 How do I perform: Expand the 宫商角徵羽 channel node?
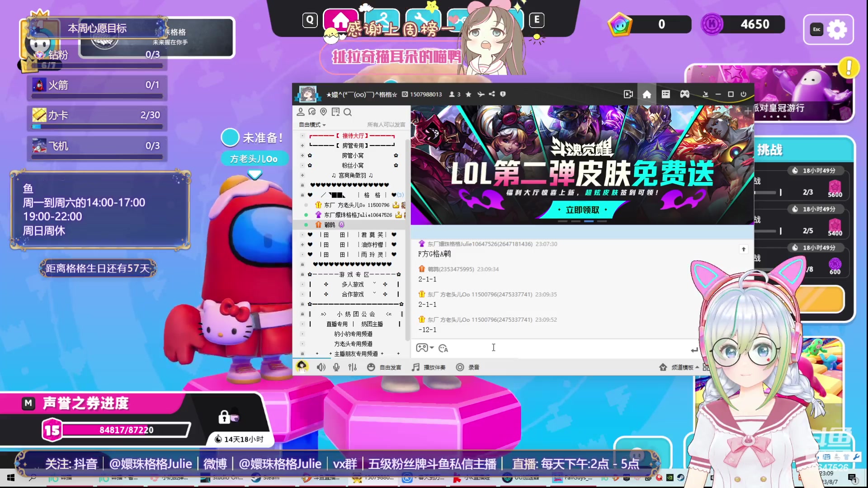coord(302,175)
